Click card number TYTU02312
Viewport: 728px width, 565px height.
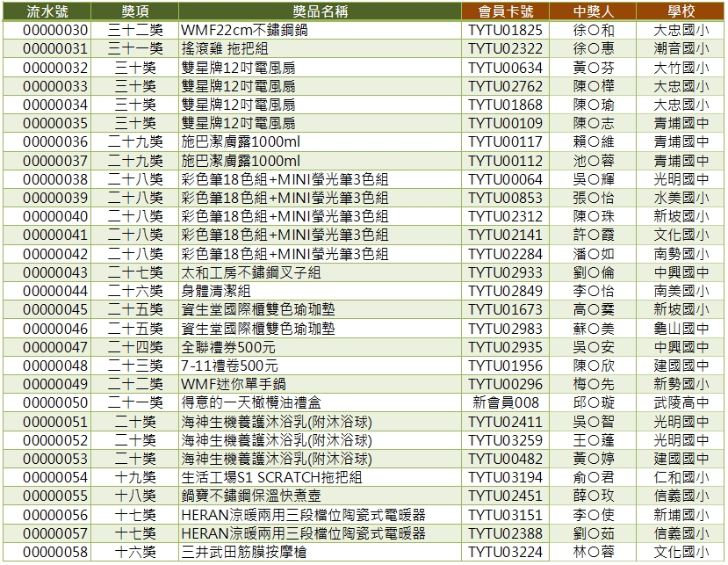[x=505, y=217]
